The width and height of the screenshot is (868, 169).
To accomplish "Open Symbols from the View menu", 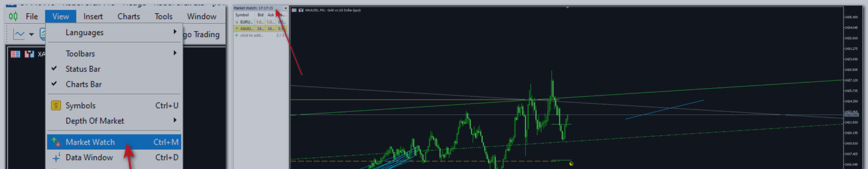I will tap(114, 106).
